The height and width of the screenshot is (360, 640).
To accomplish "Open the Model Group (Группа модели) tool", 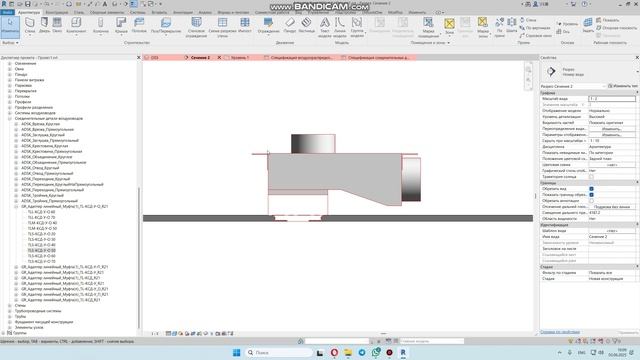I will coord(357,27).
